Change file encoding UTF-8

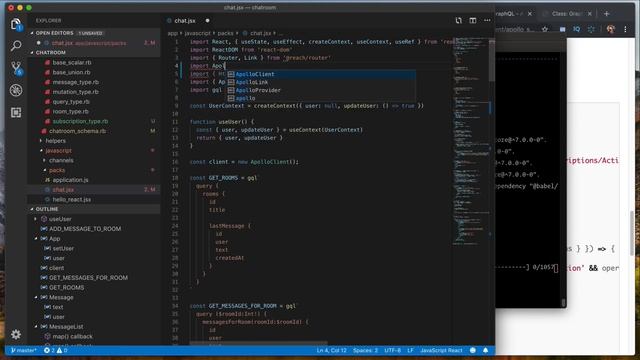(393, 350)
